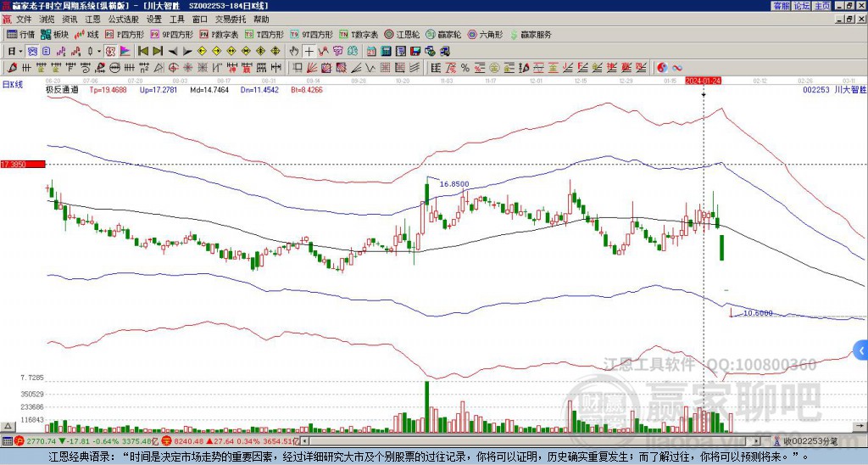This screenshot has width=868, height=465.
Task: Save chart using floppy disk icon
Action: pyautogui.click(x=415, y=52)
